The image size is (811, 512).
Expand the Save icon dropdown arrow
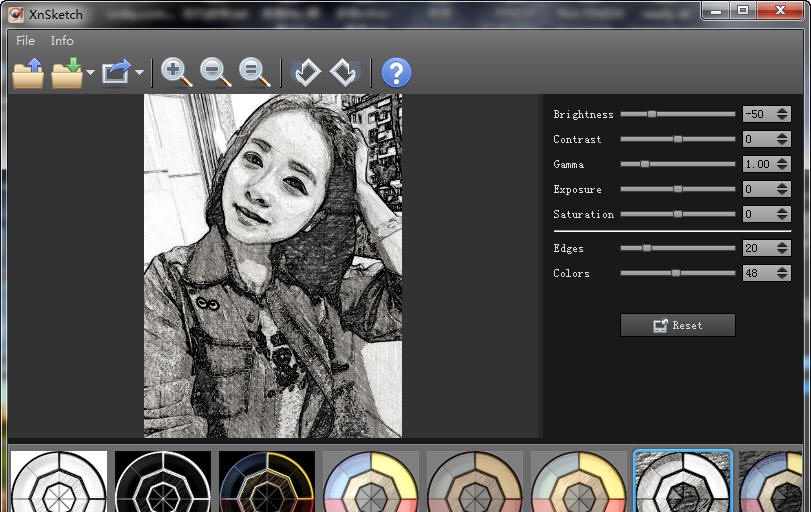coord(90,73)
